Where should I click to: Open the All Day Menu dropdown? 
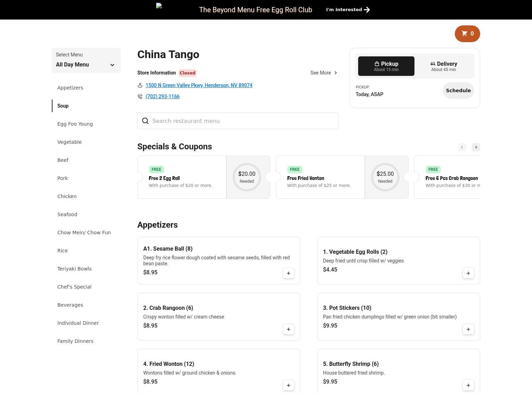coord(86,61)
